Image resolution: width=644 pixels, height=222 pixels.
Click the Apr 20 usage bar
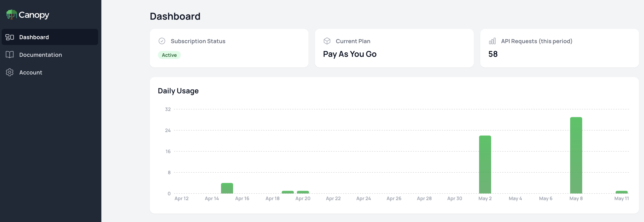click(303, 192)
